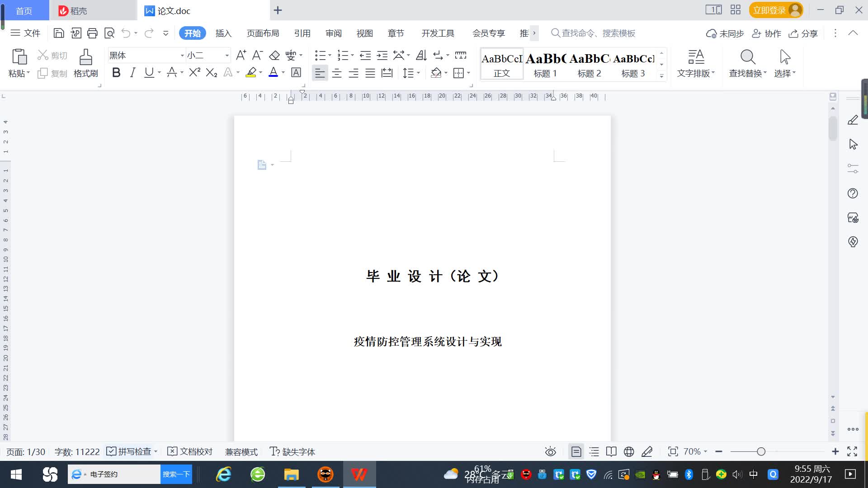Click the print icon in quick toolbar
The width and height of the screenshot is (868, 488).
pyautogui.click(x=92, y=33)
